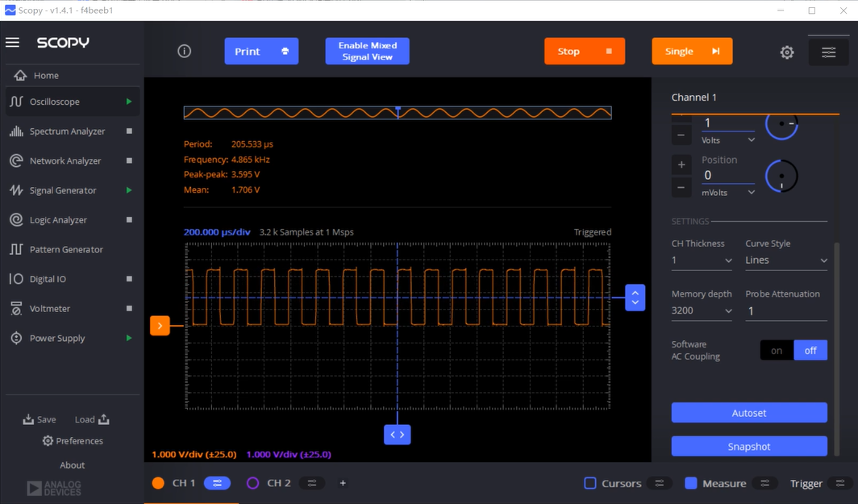Screen dimensions: 858x504
Task: Click the Autoset button
Action: tap(749, 413)
